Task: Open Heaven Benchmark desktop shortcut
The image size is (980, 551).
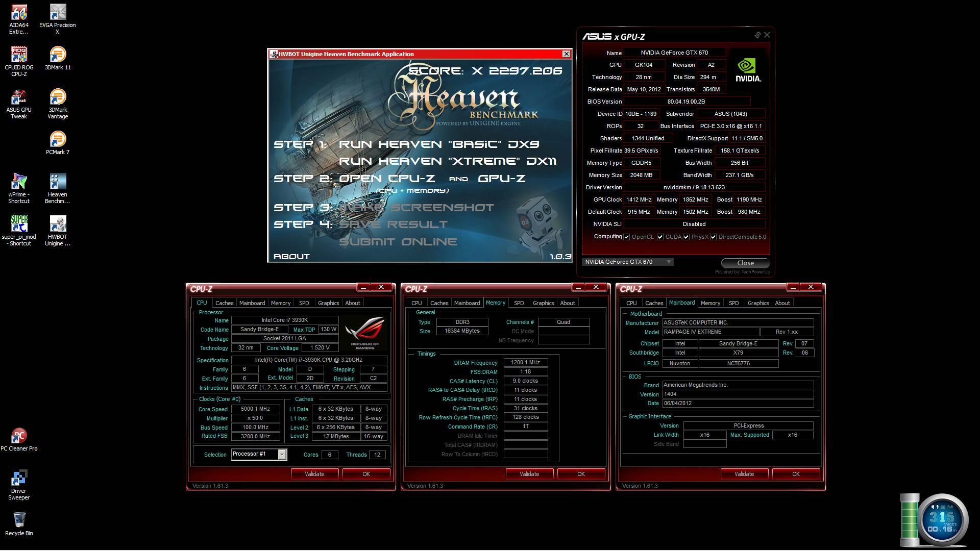Action: click(58, 189)
